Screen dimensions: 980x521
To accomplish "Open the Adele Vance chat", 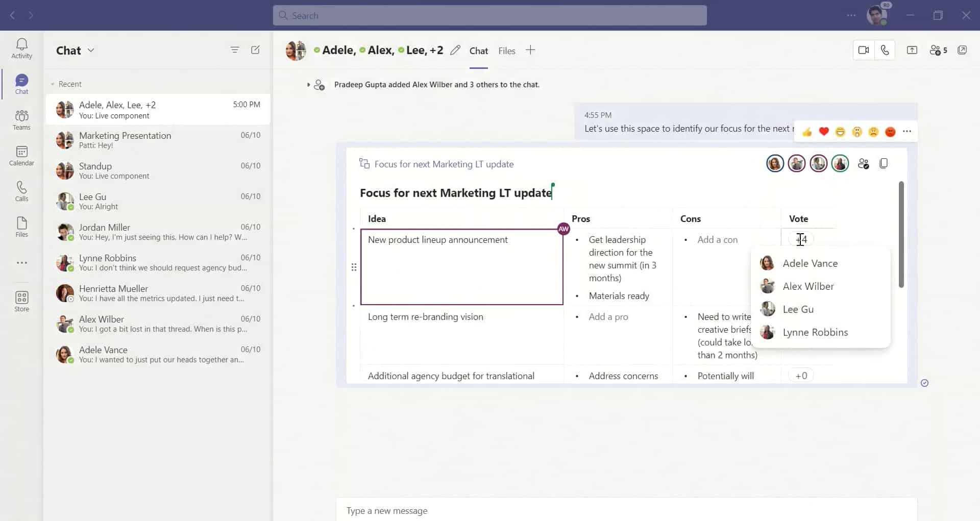I will coord(158,354).
